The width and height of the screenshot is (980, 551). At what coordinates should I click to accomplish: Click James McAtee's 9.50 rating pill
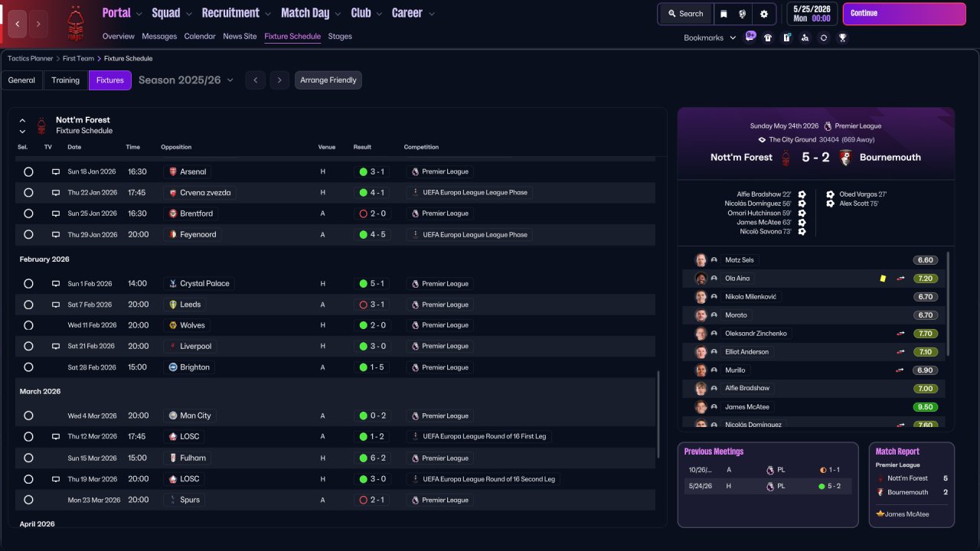click(x=926, y=407)
